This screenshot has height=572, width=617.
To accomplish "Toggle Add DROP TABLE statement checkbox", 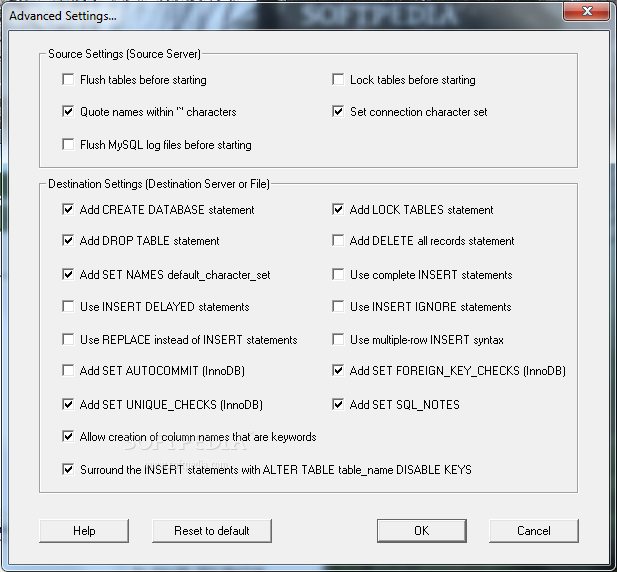I will pos(68,240).
